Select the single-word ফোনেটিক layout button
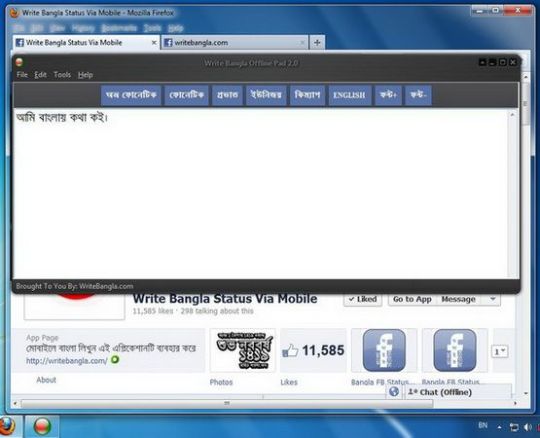This screenshot has width=540, height=438. pyautogui.click(x=186, y=95)
